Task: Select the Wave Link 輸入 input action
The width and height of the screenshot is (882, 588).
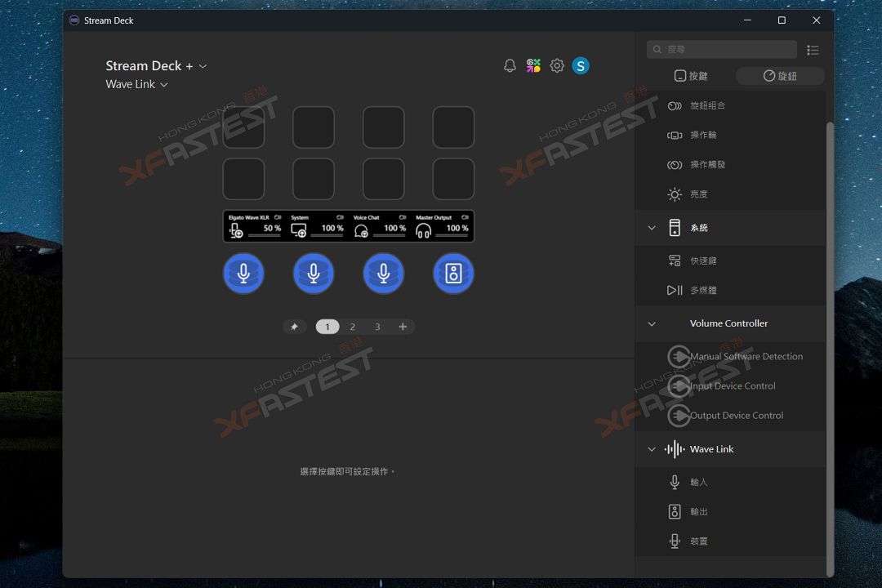Action: pos(730,482)
